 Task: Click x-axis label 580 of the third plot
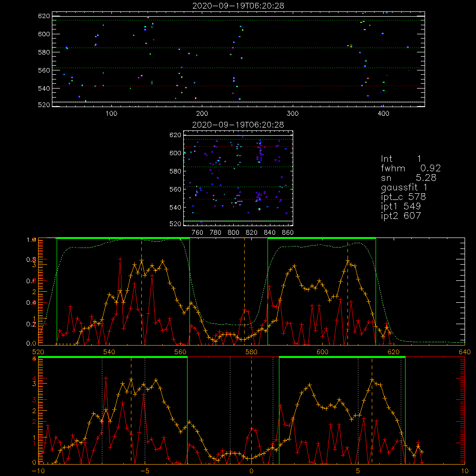(x=251, y=352)
